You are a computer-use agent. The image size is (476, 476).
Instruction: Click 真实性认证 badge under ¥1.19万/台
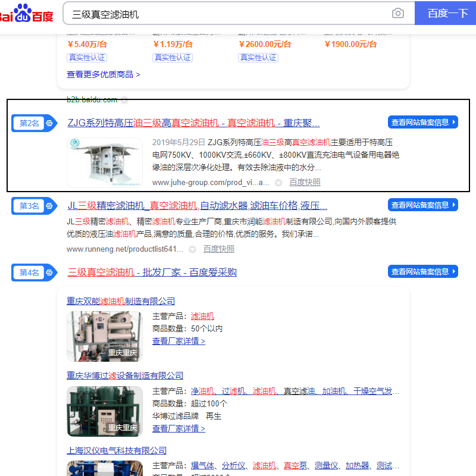click(173, 58)
